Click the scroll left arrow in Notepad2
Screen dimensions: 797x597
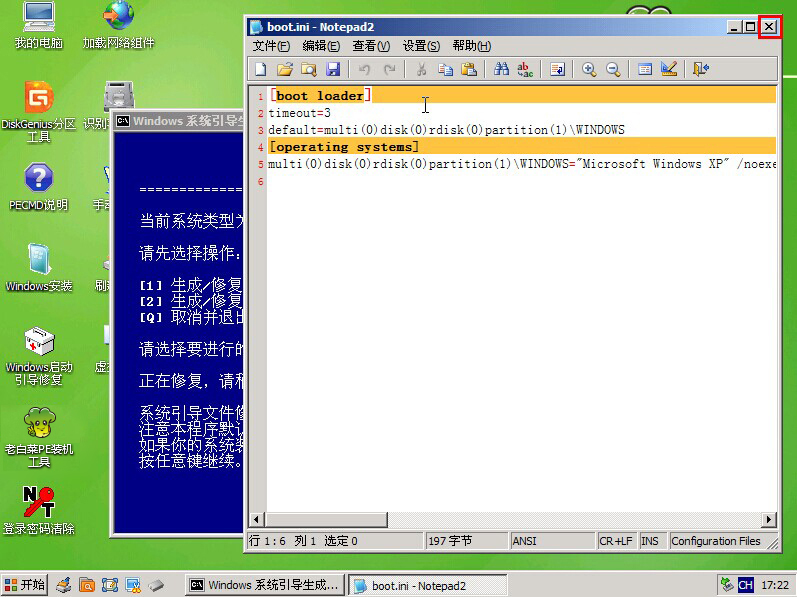click(256, 519)
